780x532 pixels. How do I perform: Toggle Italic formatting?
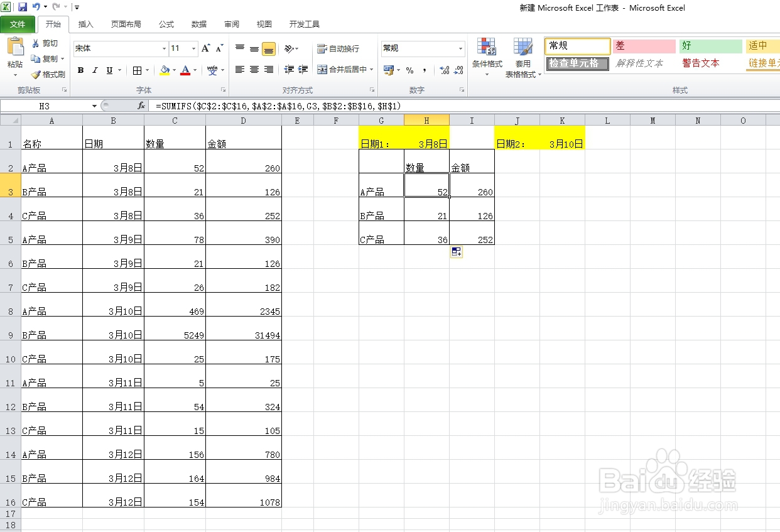click(95, 70)
